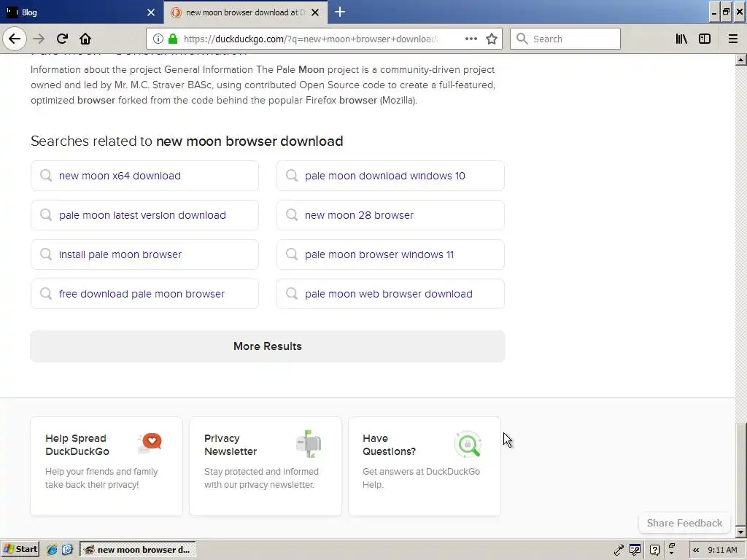Open the Windows Start menu
The image size is (747, 560).
pos(20,550)
